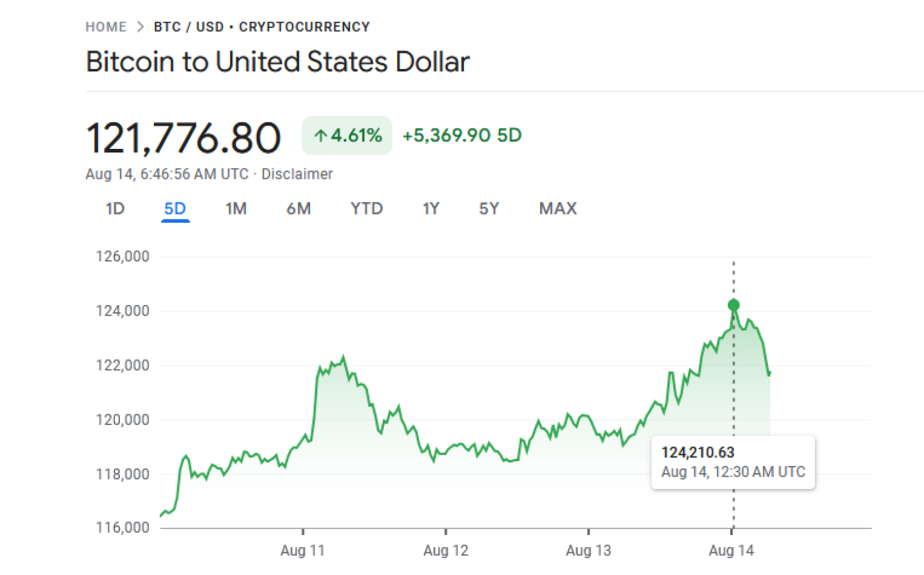Click the breadcrumb chevron after HOME
The image size is (924, 575).
[140, 26]
